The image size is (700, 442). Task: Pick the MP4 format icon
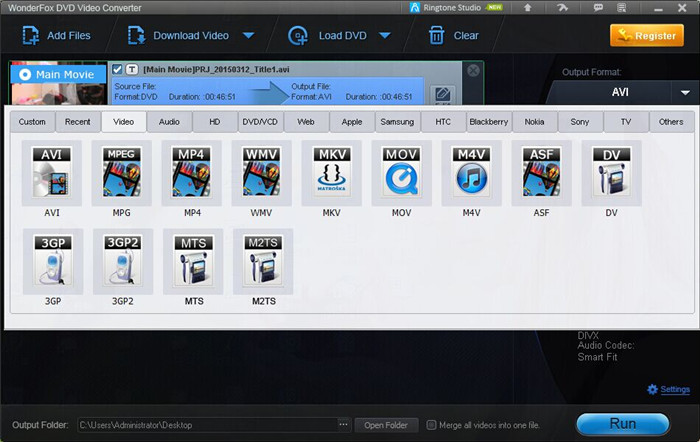point(192,173)
